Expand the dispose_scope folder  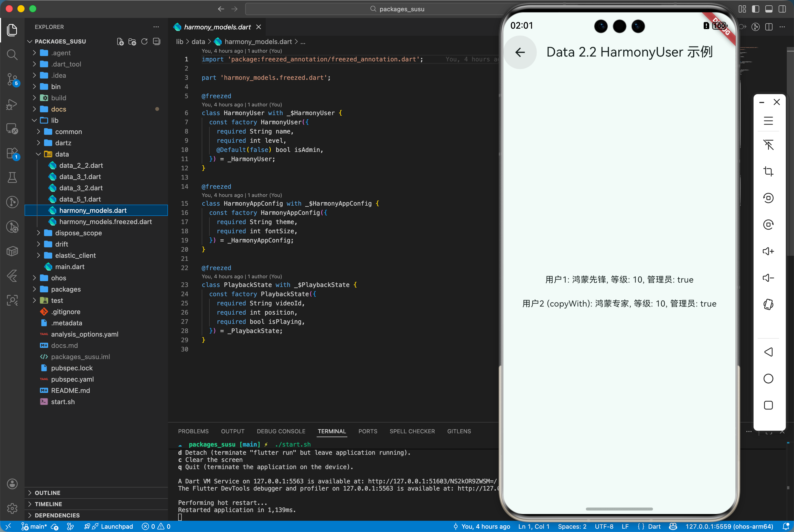(78, 233)
